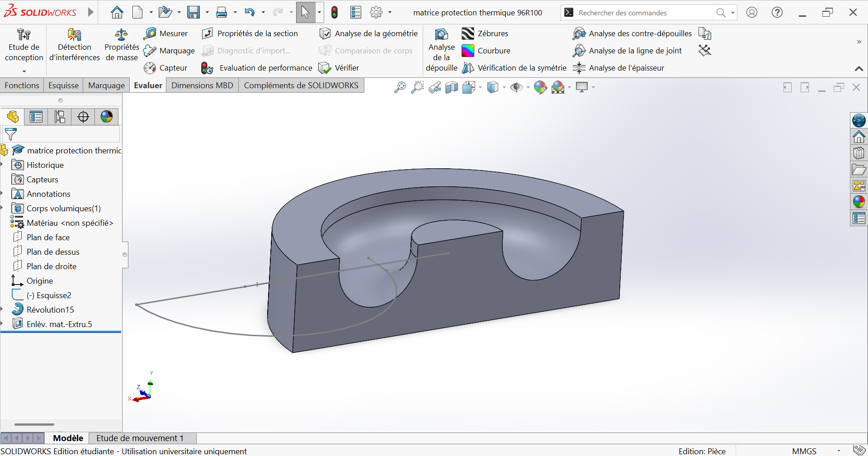Open the DisplayManager color sphere tab

click(x=107, y=117)
